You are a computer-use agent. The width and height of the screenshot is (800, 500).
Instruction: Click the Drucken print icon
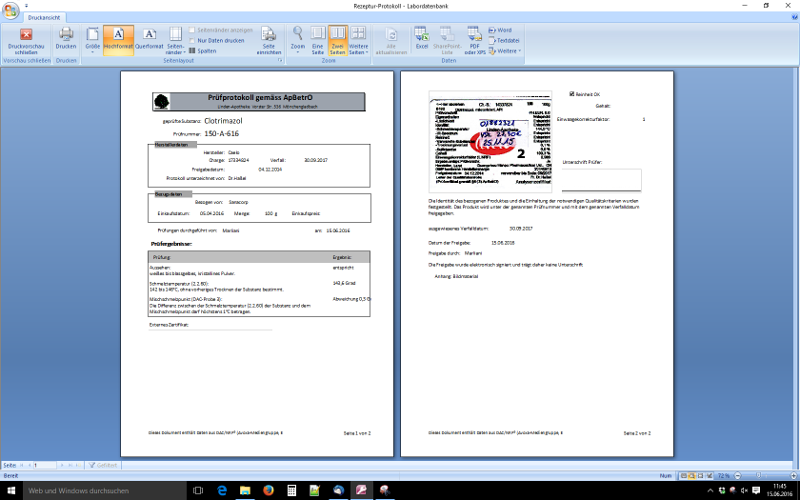click(x=66, y=40)
